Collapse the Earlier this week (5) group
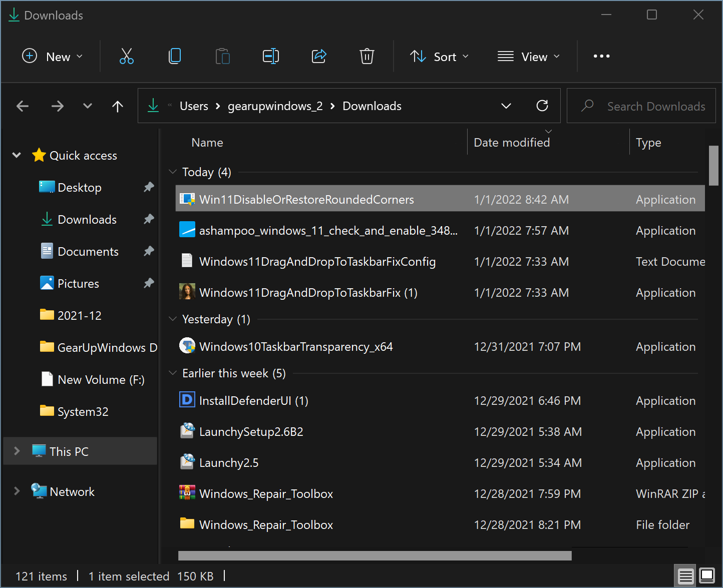This screenshot has height=588, width=723. pyautogui.click(x=173, y=373)
